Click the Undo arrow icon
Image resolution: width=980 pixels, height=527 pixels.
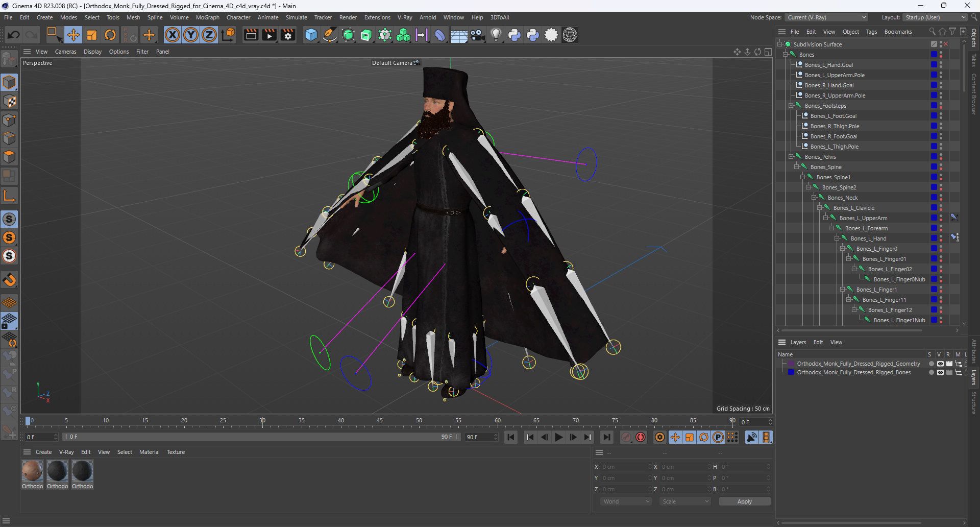[x=14, y=35]
